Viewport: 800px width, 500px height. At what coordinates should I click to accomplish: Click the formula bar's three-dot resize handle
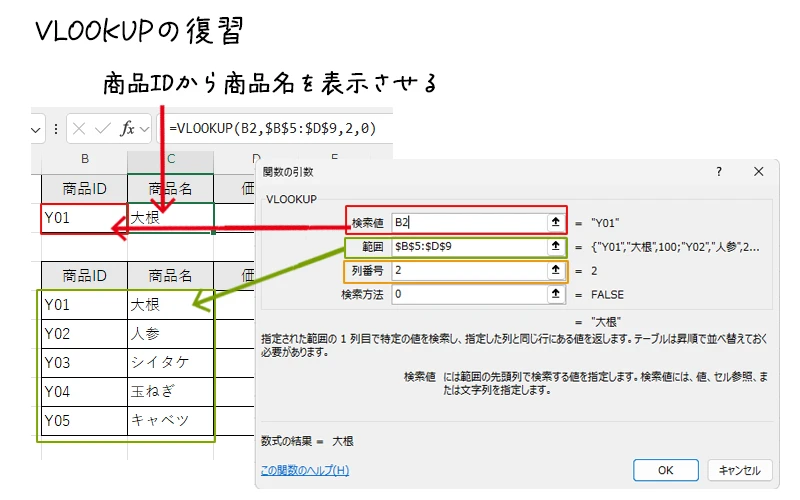[x=56, y=129]
